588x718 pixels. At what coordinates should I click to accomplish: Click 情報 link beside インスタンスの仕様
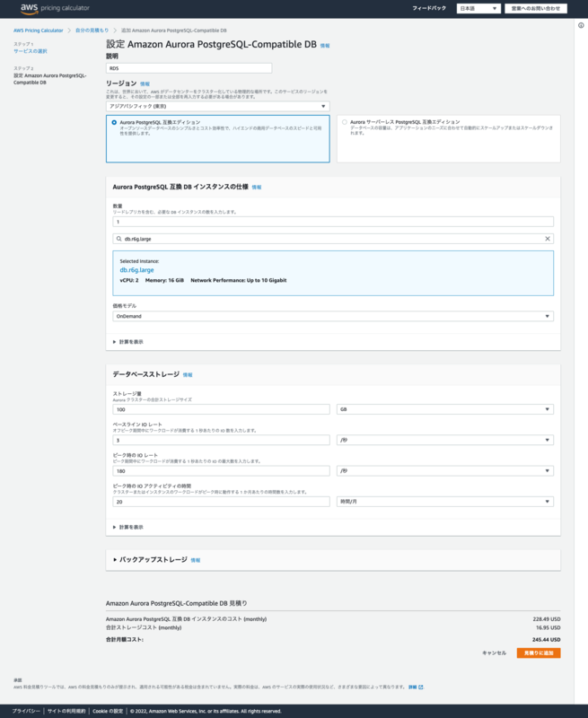click(257, 188)
